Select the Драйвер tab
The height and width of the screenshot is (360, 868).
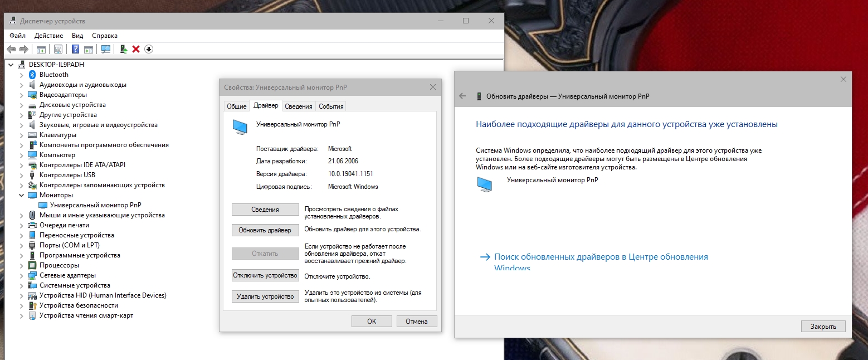tap(266, 105)
